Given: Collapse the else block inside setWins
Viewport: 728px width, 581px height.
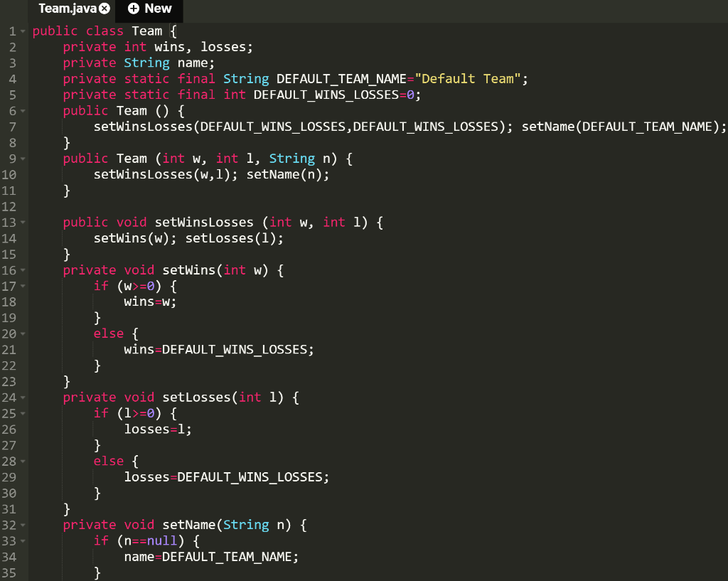Looking at the screenshot, I should [23, 333].
